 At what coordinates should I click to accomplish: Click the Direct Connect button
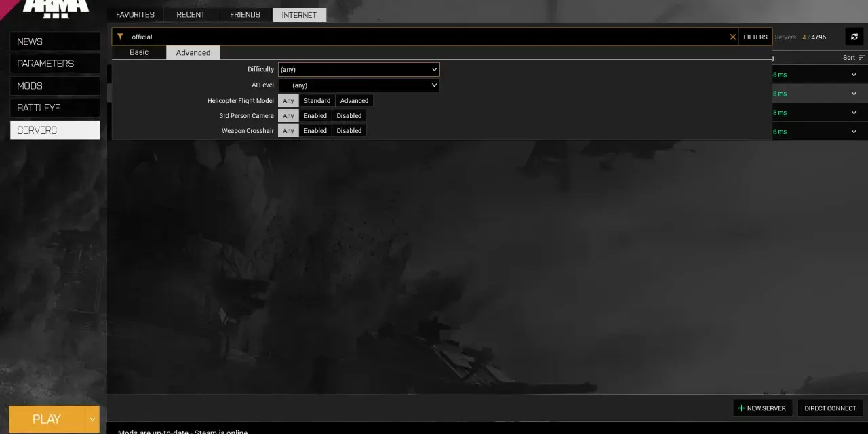[830, 408]
